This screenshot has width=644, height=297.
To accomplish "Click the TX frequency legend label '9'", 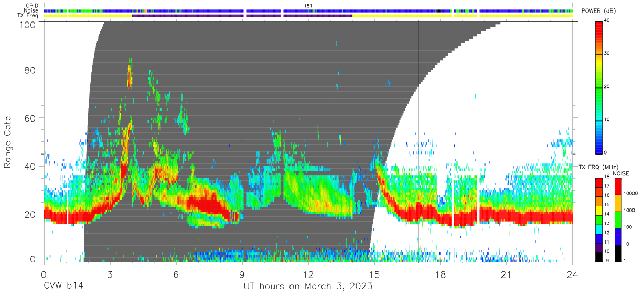I will coord(607,260).
